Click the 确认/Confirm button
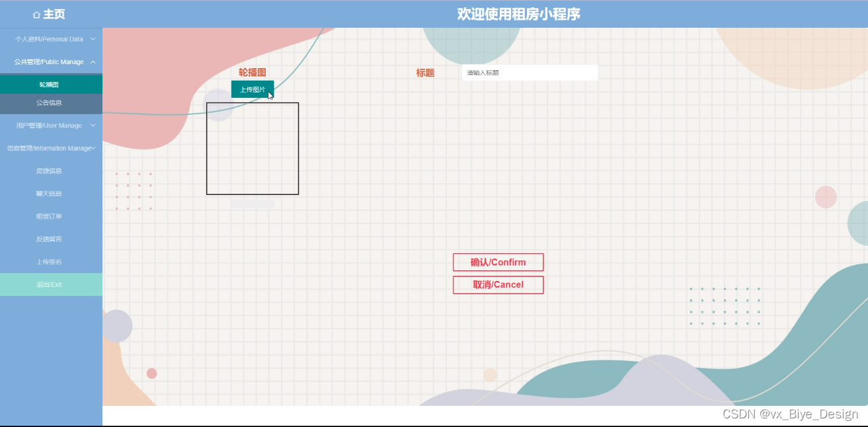The height and width of the screenshot is (427, 868). [x=498, y=262]
